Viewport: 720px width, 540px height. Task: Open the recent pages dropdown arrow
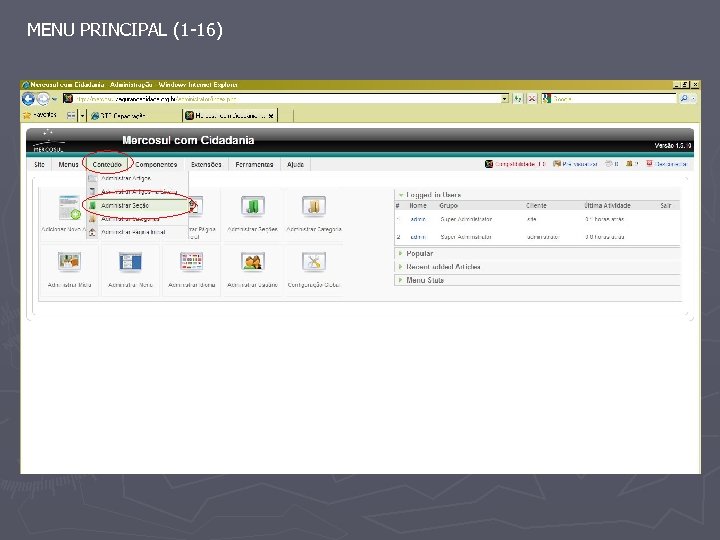[55, 99]
